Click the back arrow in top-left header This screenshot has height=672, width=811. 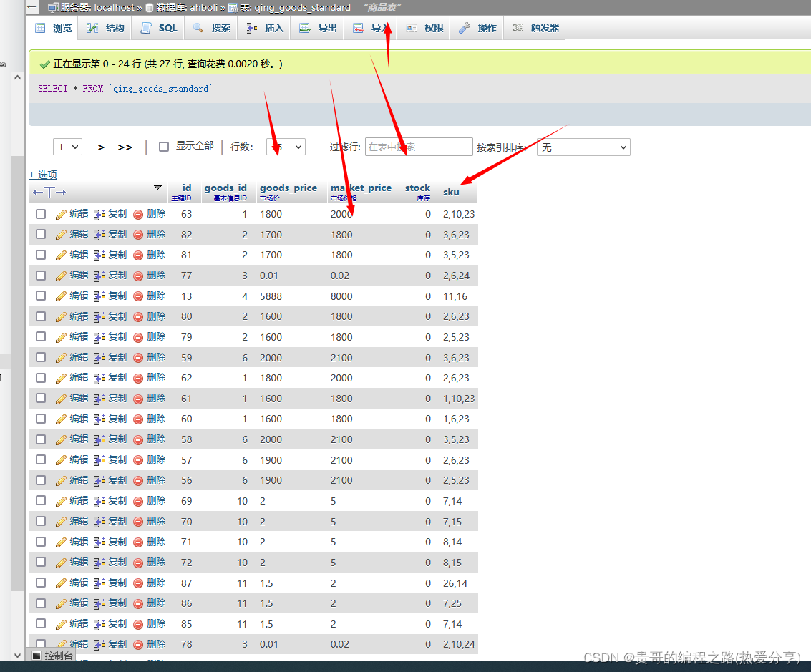click(x=31, y=7)
